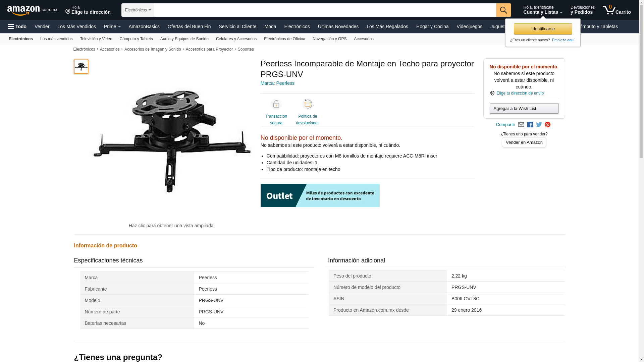644x362 pixels.
Task: Share product on Pinterest icon
Action: [x=547, y=125]
